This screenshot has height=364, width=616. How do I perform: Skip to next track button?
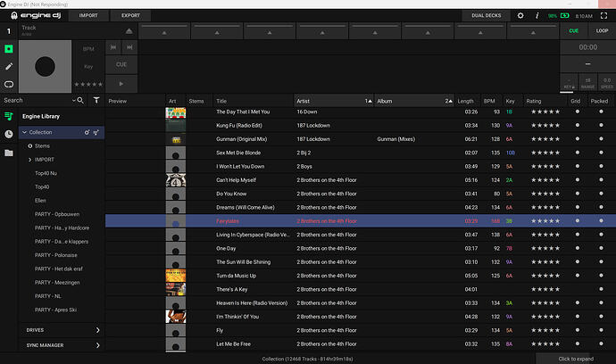[x=129, y=47]
